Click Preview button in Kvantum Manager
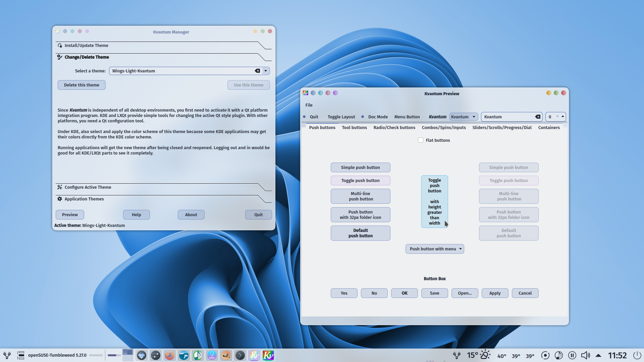644x362 pixels. (x=70, y=215)
